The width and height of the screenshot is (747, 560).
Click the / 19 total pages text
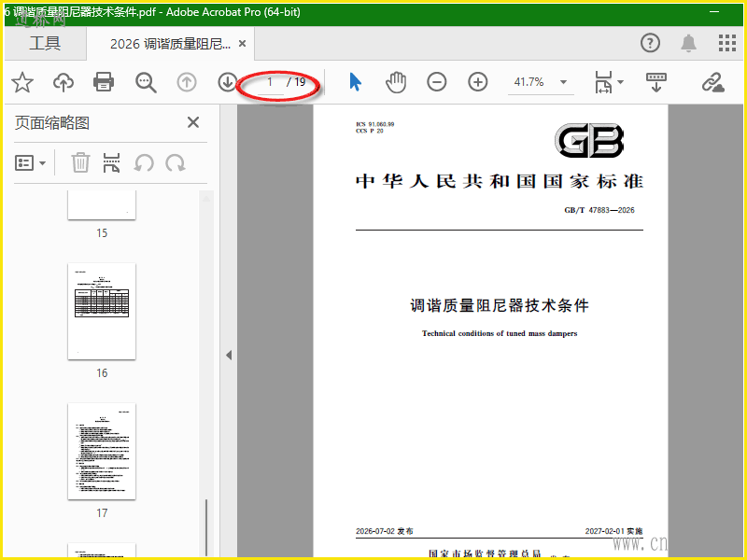pos(296,82)
